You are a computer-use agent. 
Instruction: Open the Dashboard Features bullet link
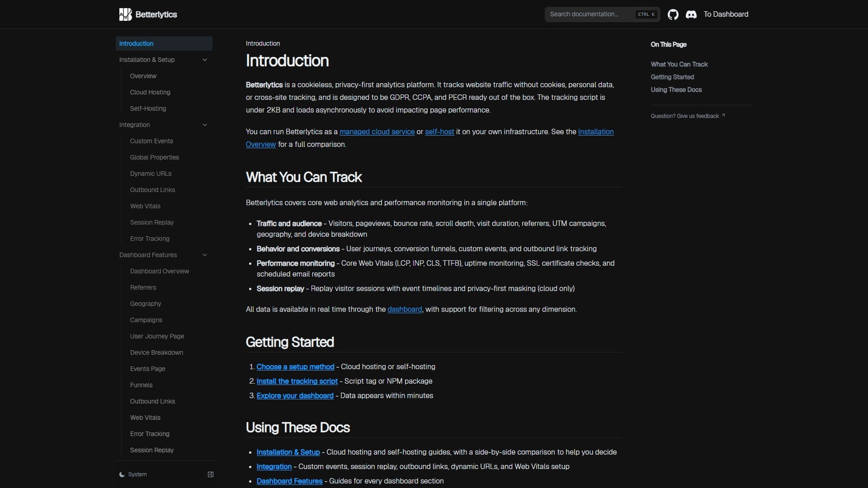[x=289, y=481]
